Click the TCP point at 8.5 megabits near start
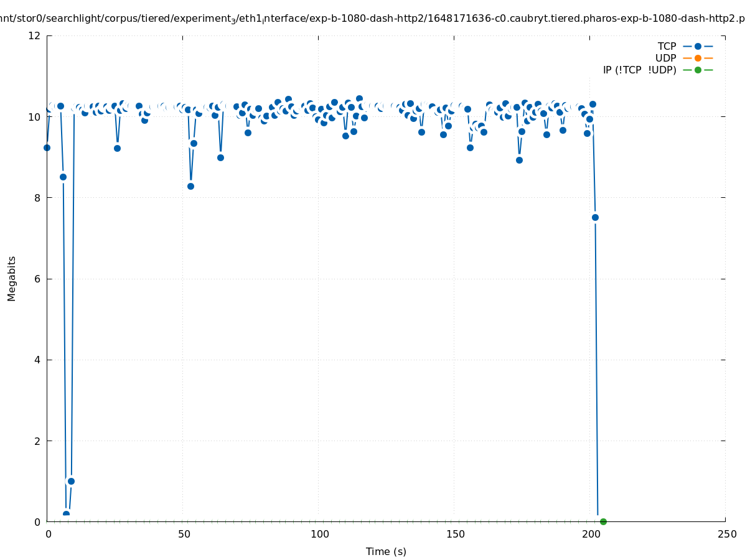 coord(63,177)
